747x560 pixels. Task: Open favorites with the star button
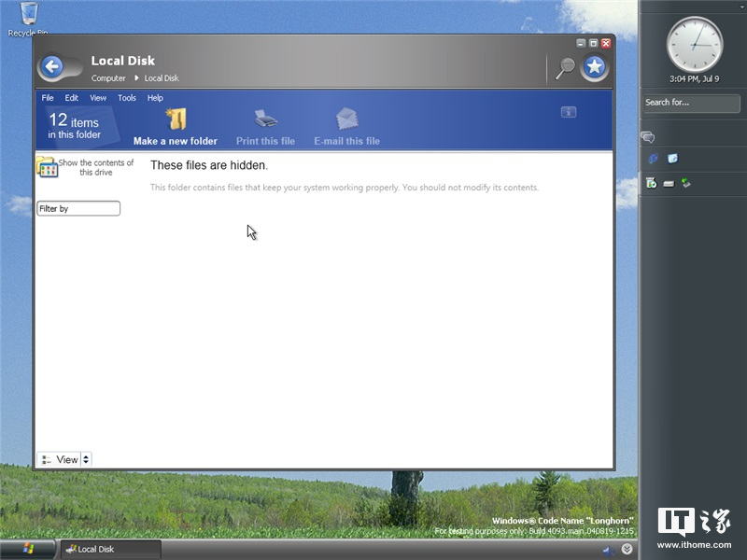tap(594, 66)
